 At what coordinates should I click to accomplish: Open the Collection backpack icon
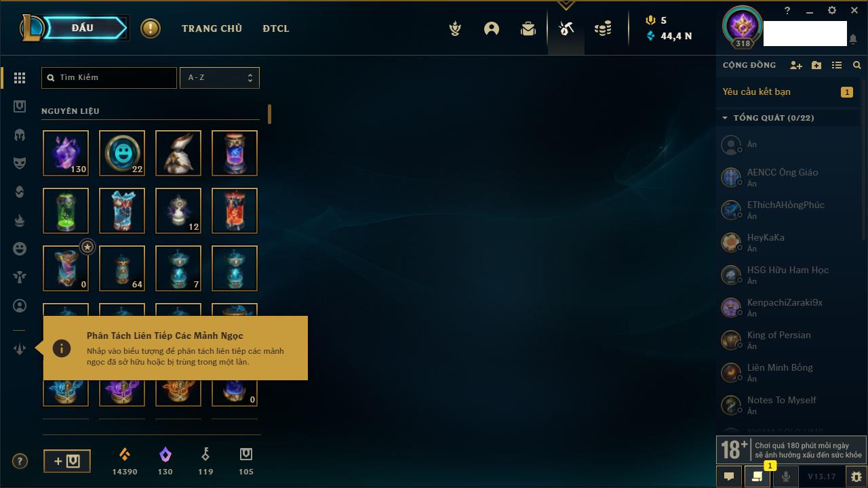click(528, 28)
